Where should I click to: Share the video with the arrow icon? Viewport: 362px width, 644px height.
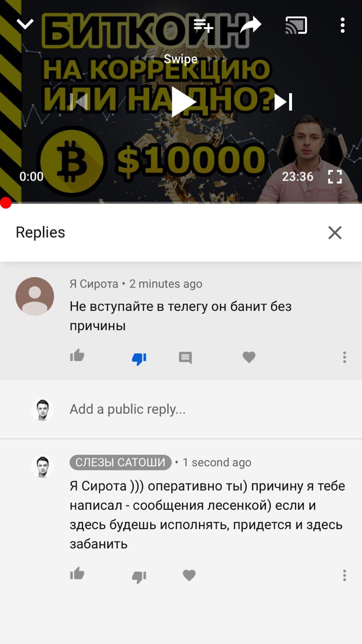pyautogui.click(x=250, y=24)
